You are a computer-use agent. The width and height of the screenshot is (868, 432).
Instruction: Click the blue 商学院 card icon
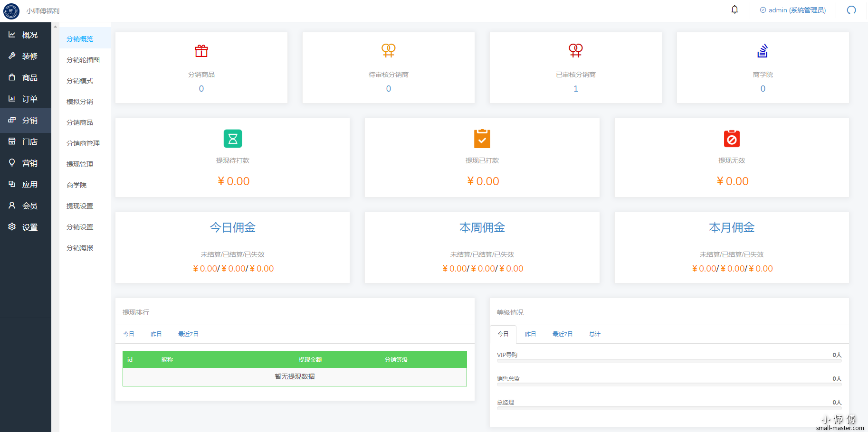point(763,50)
